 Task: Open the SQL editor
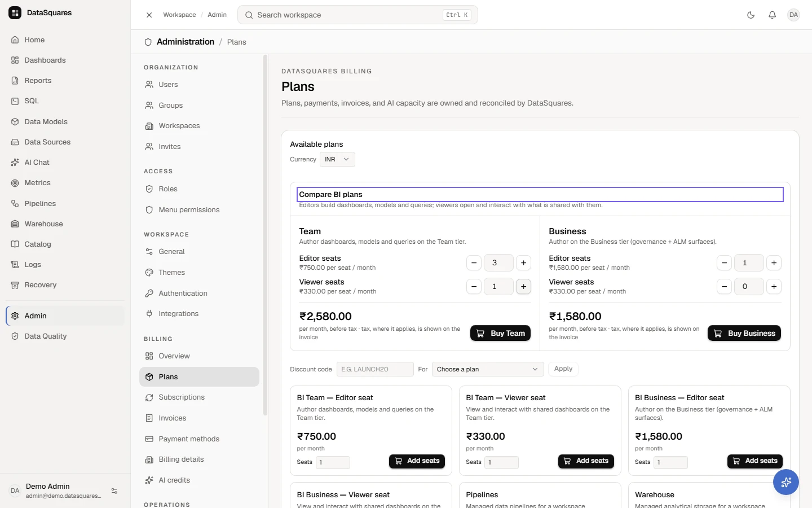[x=65, y=101]
